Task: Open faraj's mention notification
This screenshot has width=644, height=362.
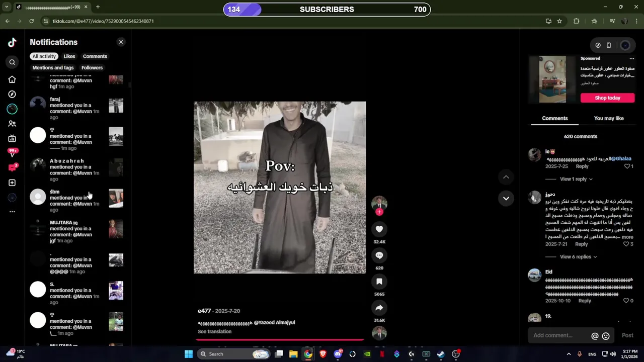Action: [76, 109]
